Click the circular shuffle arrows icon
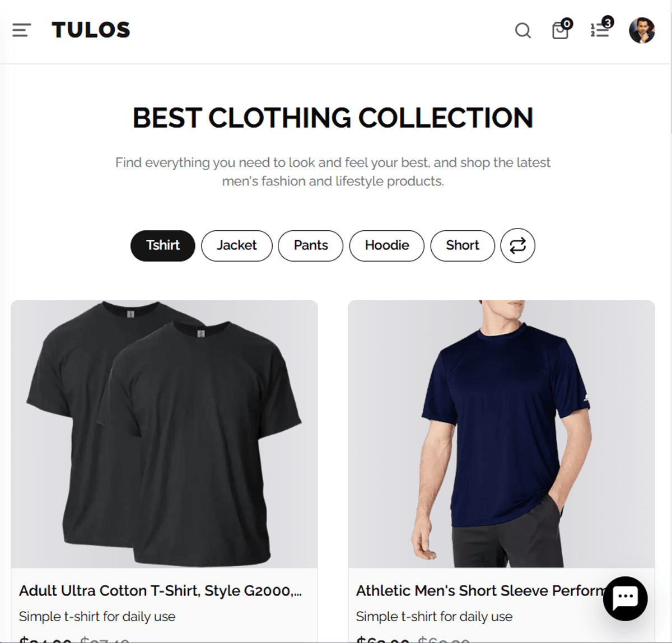Image resolution: width=672 pixels, height=643 pixels. click(x=517, y=245)
